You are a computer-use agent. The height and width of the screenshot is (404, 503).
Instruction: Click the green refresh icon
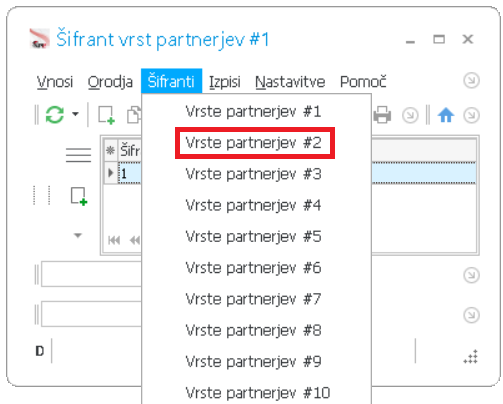click(x=54, y=115)
